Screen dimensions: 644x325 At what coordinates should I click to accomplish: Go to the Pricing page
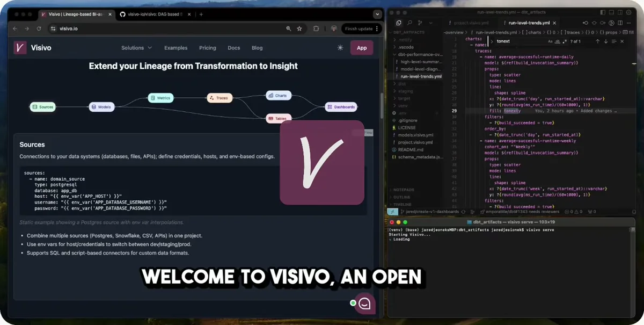208,48
